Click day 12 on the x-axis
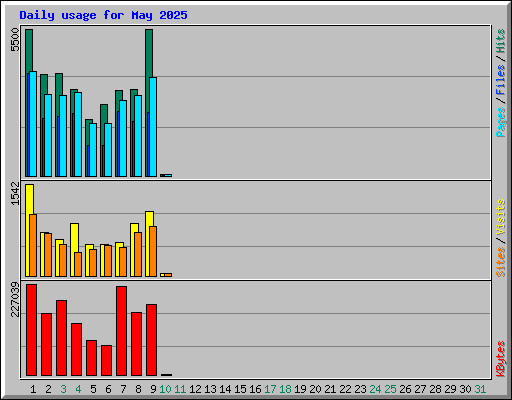Image resolution: width=512 pixels, height=400 pixels. click(x=195, y=389)
